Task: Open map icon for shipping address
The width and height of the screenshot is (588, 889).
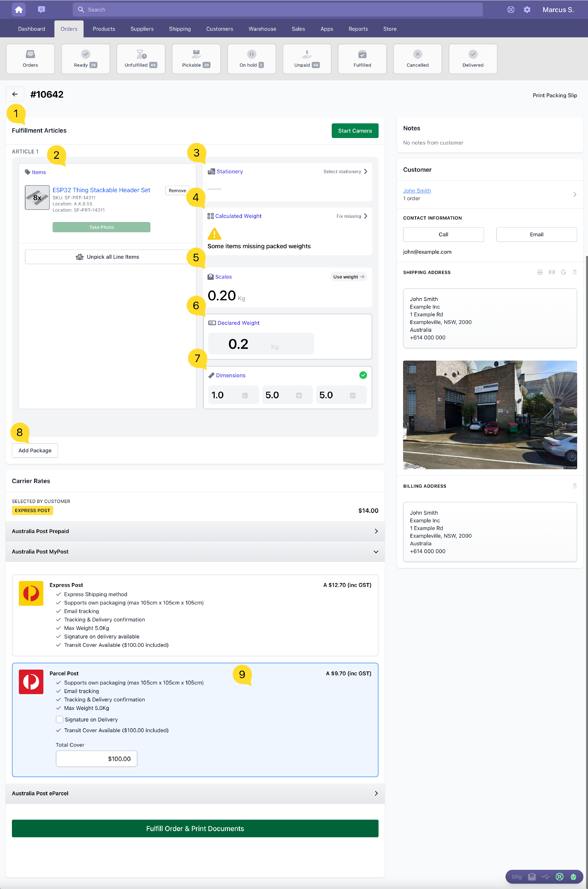Action: pyautogui.click(x=552, y=272)
